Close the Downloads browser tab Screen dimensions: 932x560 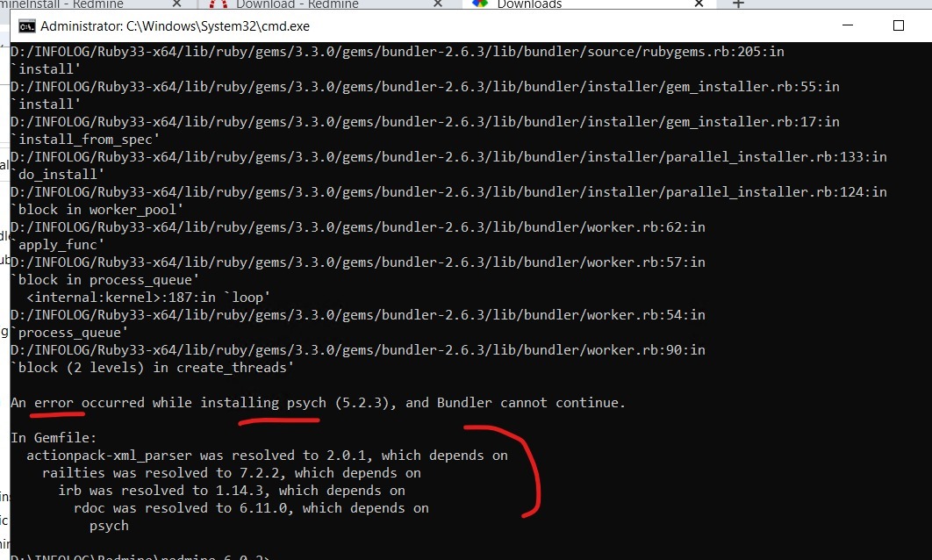coord(699,4)
